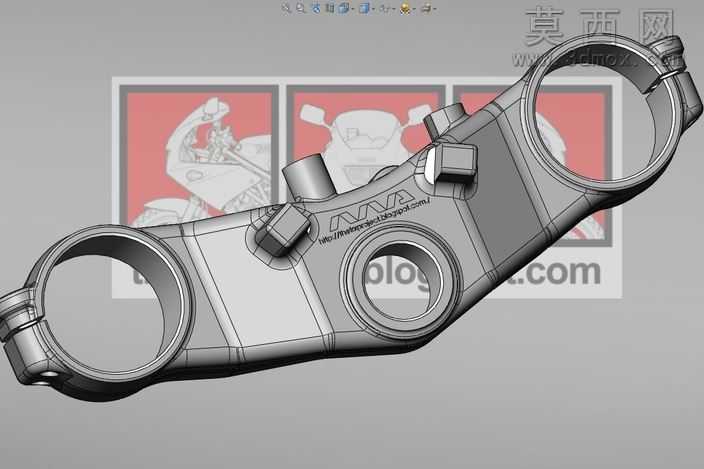Click the Previous View icon
The height and width of the screenshot is (469, 704).
point(316,8)
